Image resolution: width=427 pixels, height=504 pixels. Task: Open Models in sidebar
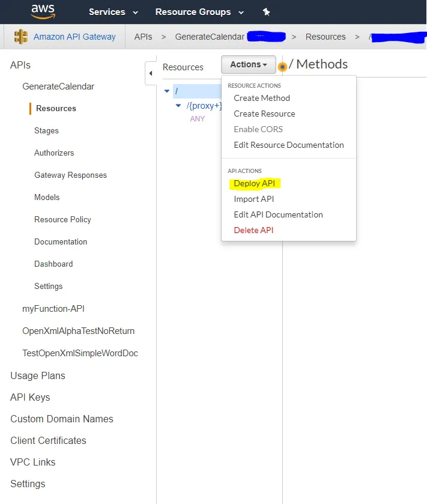click(x=47, y=198)
